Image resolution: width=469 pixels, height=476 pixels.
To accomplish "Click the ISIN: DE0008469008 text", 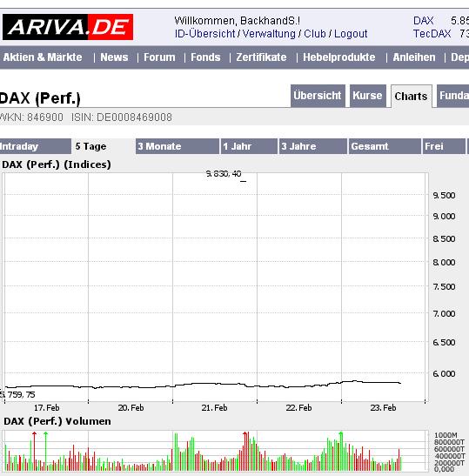I will pyautogui.click(x=122, y=117).
